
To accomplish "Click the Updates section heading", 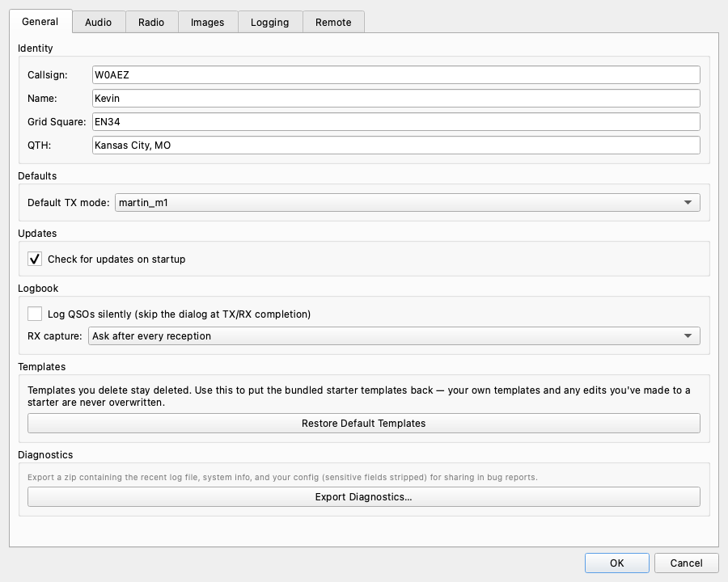I will (x=37, y=234).
